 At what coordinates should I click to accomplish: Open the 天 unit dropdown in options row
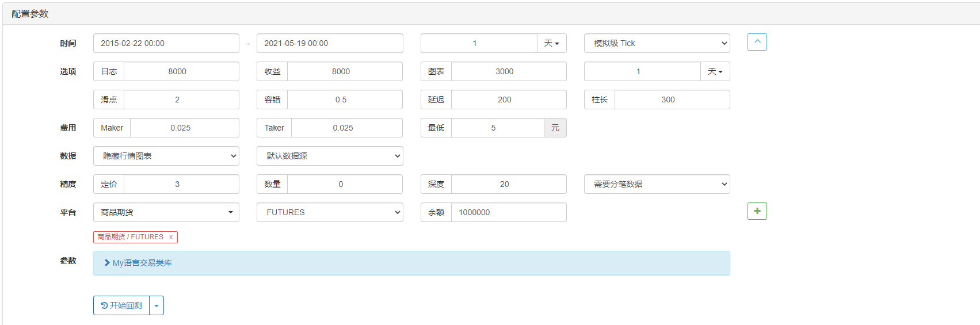pyautogui.click(x=715, y=71)
